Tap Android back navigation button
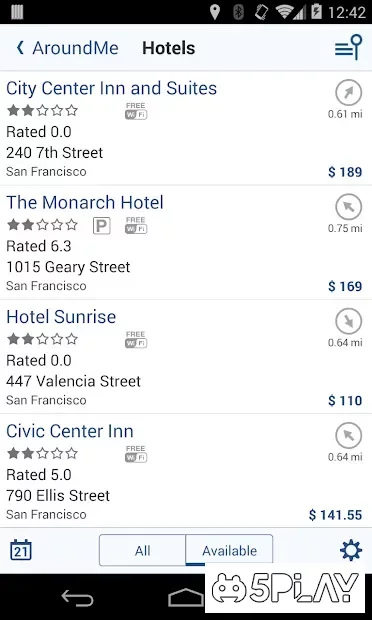372x620 pixels. tap(77, 598)
